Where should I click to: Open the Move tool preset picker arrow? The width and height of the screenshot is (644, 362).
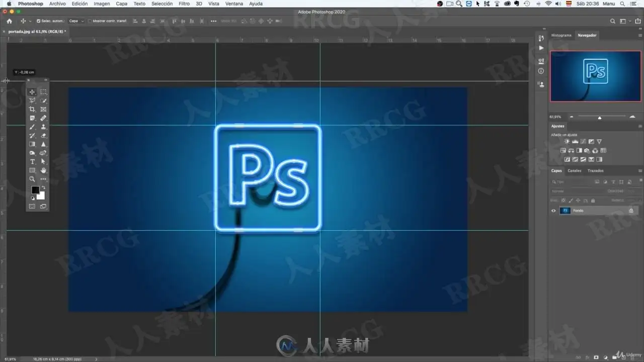pyautogui.click(x=30, y=21)
